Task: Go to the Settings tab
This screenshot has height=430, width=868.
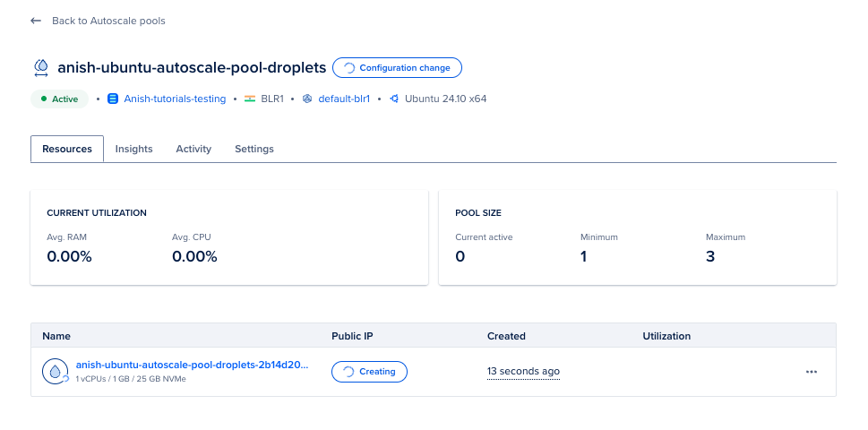Action: (x=254, y=149)
